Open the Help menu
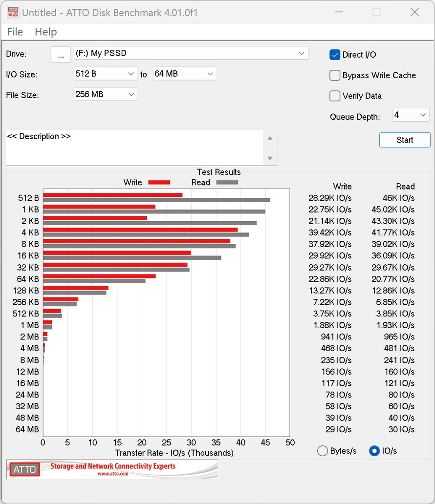The image size is (435, 504). (45, 32)
